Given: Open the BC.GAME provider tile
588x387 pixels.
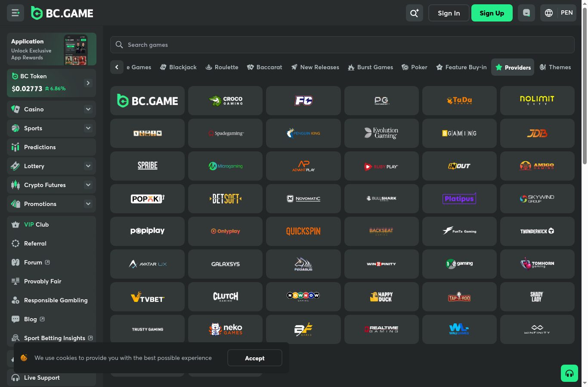Looking at the screenshot, I should 147,101.
